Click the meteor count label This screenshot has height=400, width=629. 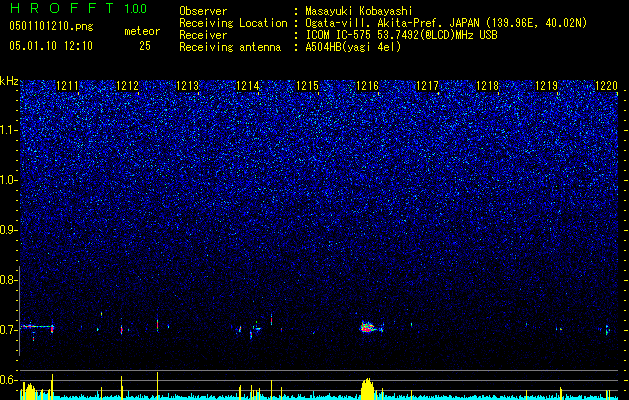(142, 31)
